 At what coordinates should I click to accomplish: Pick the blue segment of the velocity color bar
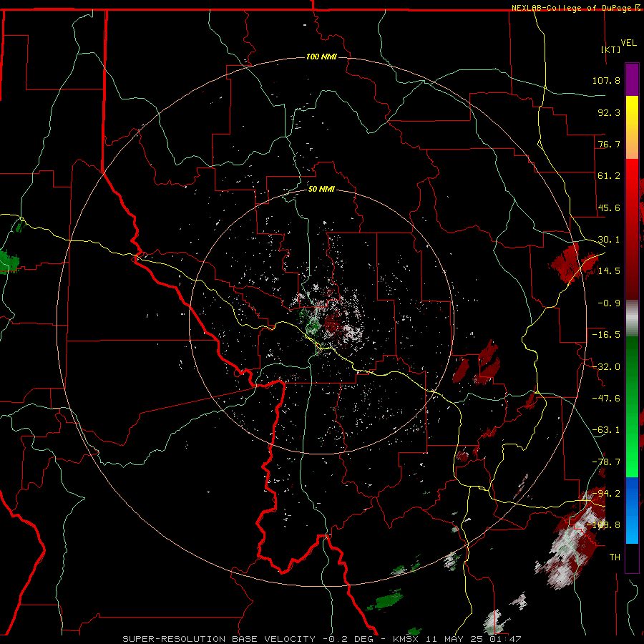tap(632, 510)
